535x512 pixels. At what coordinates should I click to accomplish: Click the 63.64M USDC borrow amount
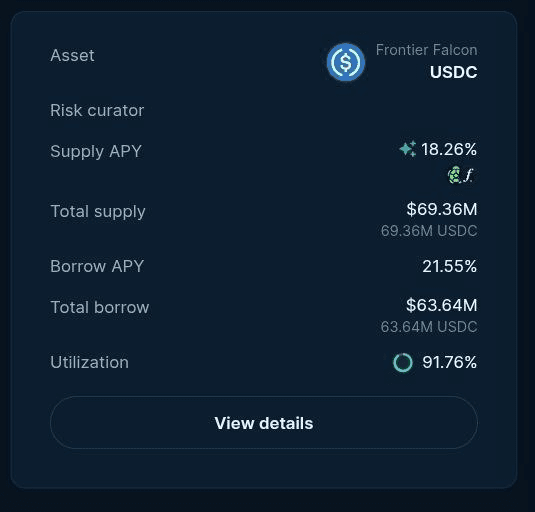point(429,327)
